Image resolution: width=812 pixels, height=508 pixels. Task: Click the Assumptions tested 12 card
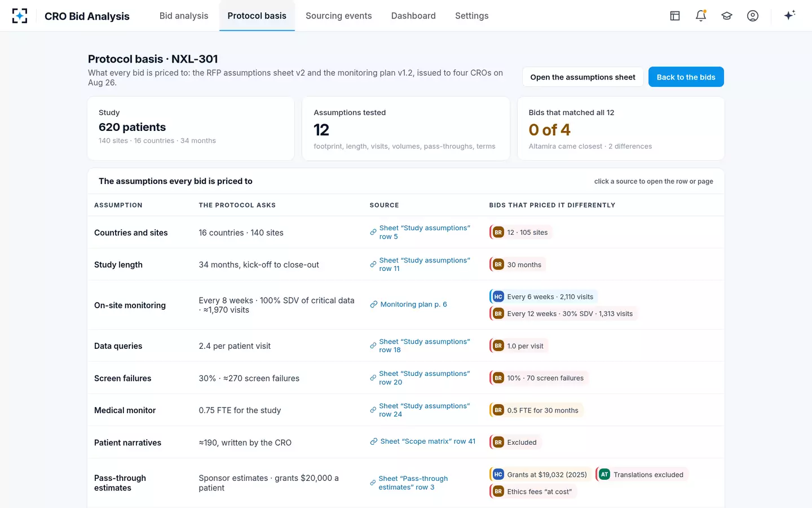pyautogui.click(x=406, y=129)
